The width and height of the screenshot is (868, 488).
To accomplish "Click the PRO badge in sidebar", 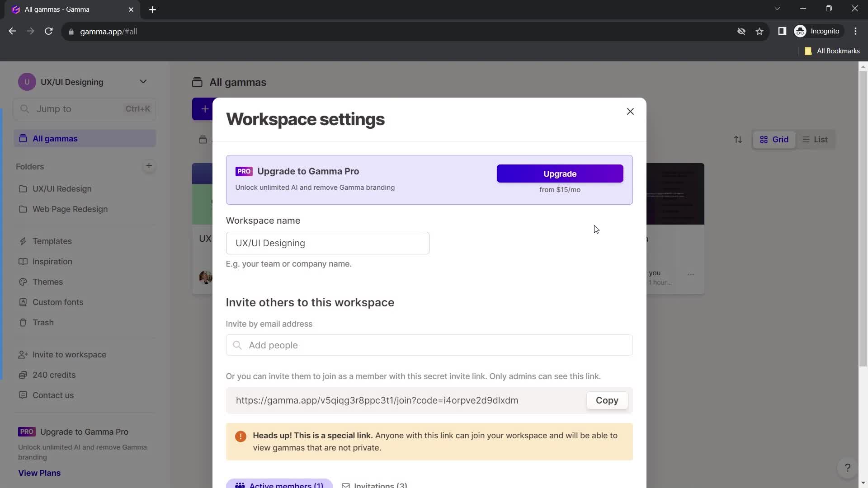I will tap(27, 432).
